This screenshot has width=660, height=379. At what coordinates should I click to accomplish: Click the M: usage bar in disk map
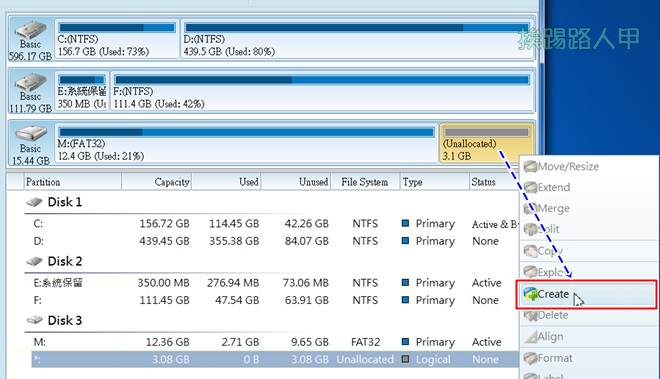tap(246, 132)
